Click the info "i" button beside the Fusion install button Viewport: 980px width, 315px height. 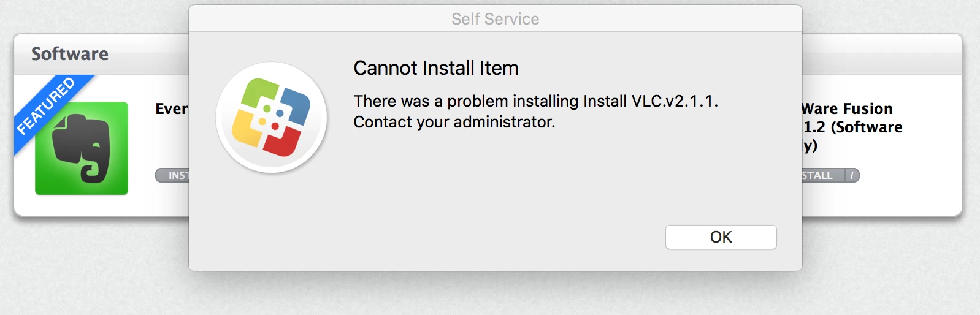tap(852, 175)
